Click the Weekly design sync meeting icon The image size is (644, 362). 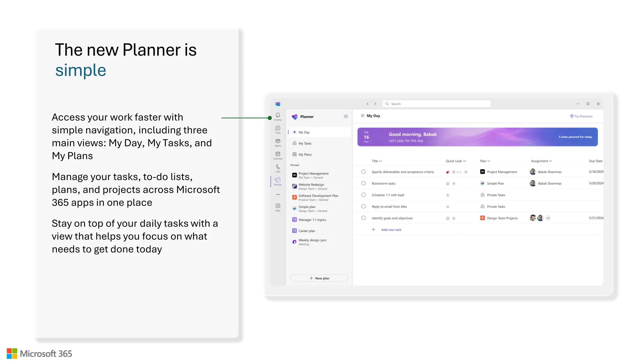pos(294,242)
